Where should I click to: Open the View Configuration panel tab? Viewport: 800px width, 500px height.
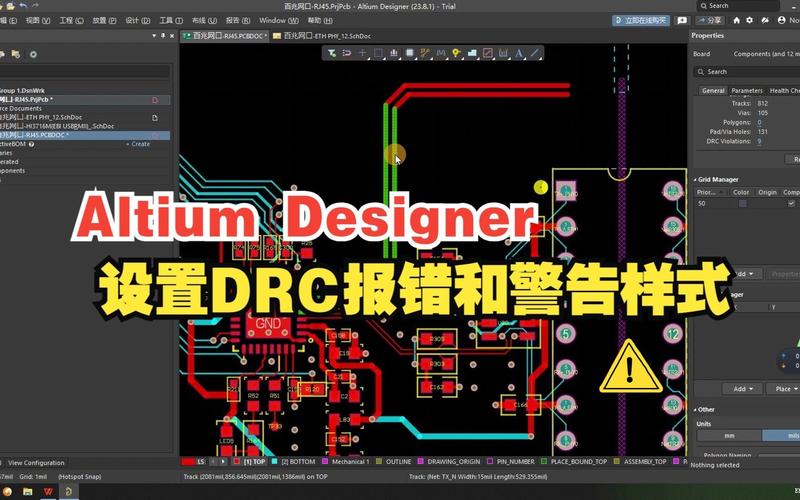pyautogui.click(x=36, y=463)
